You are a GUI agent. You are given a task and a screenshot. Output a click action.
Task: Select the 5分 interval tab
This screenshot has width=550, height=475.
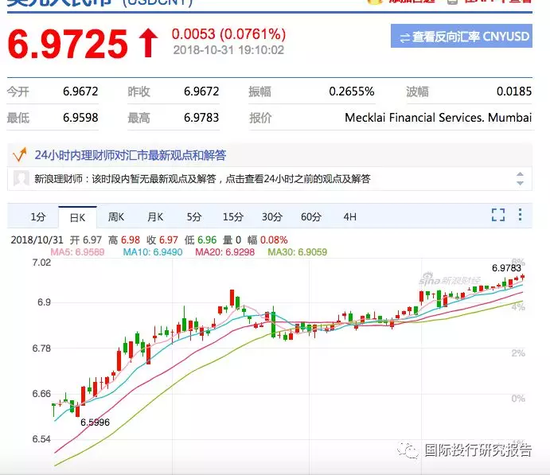pyautogui.click(x=194, y=217)
